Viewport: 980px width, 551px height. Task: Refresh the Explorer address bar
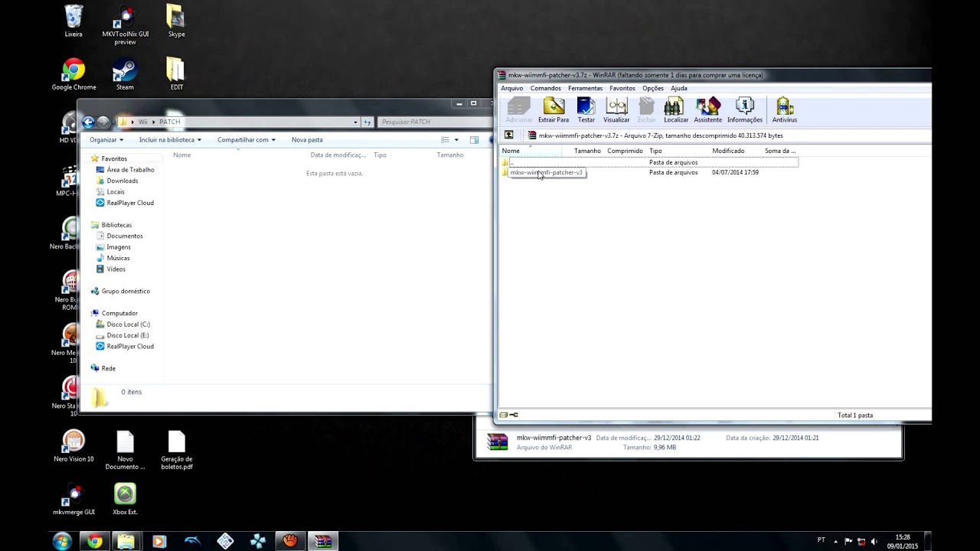pyautogui.click(x=367, y=122)
